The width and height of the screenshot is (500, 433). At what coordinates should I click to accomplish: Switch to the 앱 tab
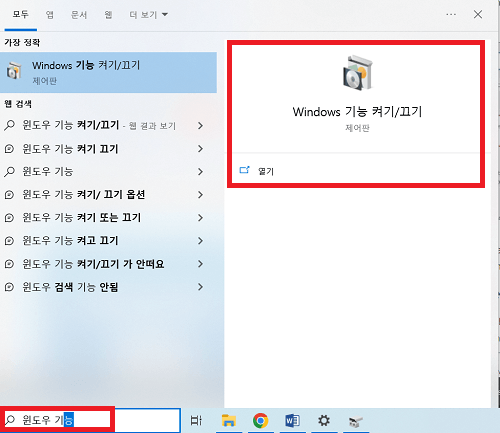coord(50,15)
